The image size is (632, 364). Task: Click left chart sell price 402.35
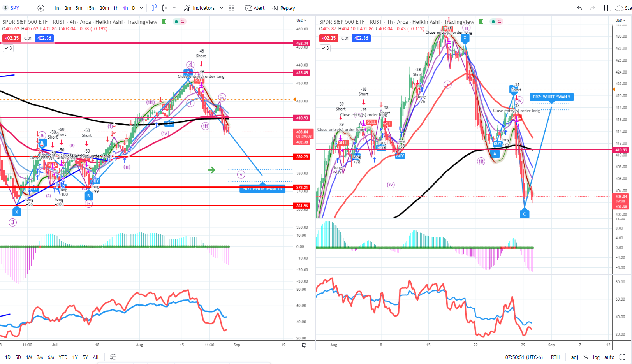12,38
